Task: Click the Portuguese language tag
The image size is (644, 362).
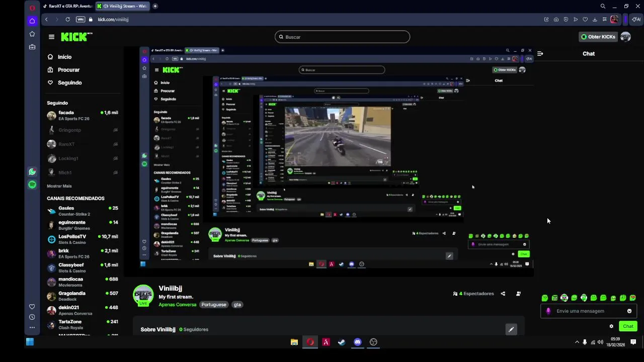Action: click(x=214, y=305)
